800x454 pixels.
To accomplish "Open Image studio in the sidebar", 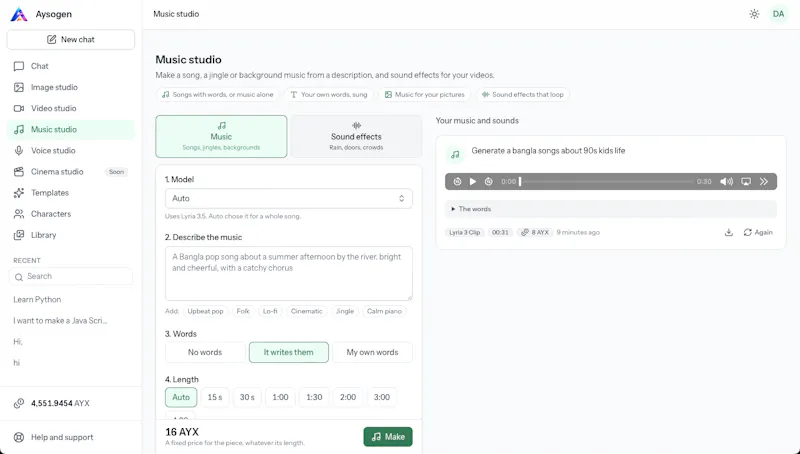I will point(70,87).
